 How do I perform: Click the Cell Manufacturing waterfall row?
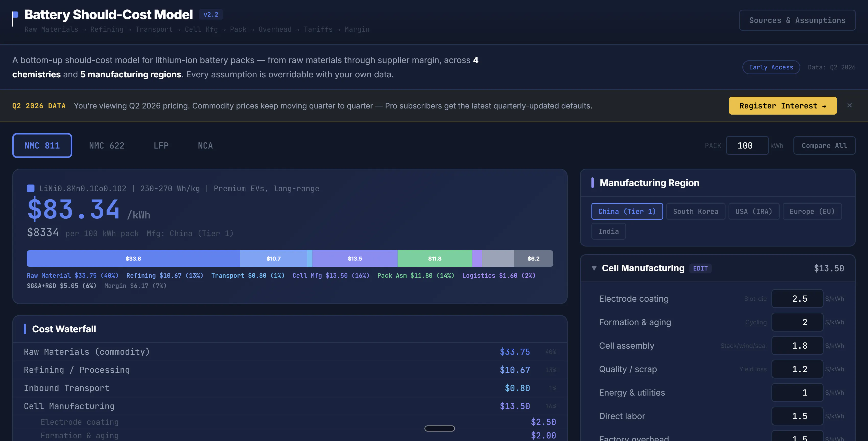tap(290, 406)
